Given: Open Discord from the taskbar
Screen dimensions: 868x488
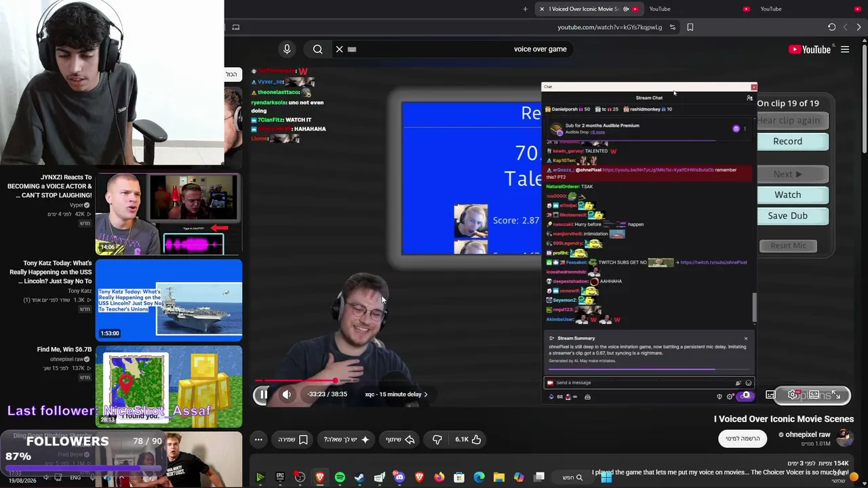Looking at the screenshot, I should (399, 477).
